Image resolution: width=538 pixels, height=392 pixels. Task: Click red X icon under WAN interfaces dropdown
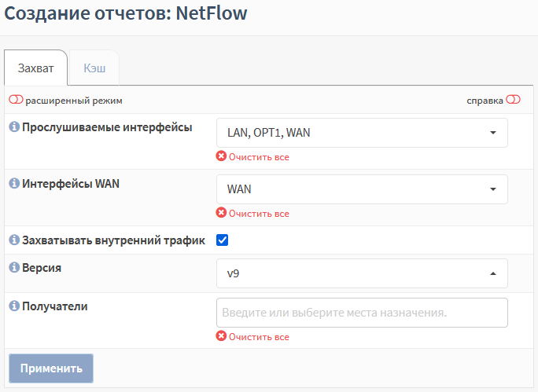pos(221,213)
